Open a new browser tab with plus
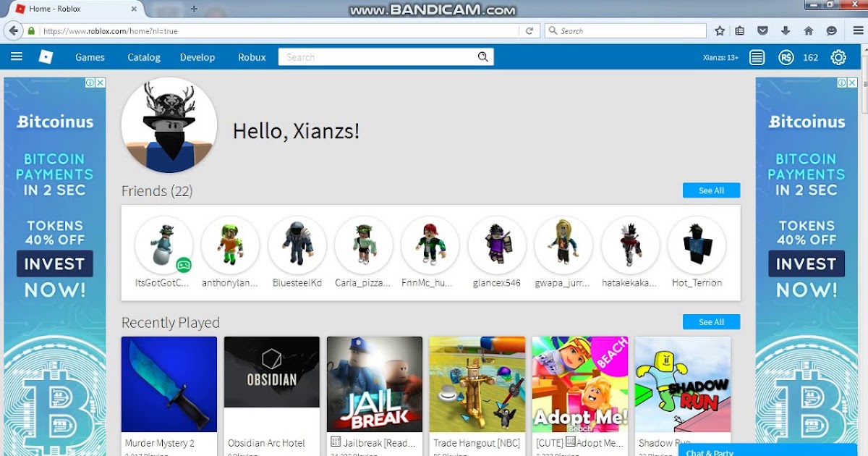This screenshot has width=868, height=456. 194,9
